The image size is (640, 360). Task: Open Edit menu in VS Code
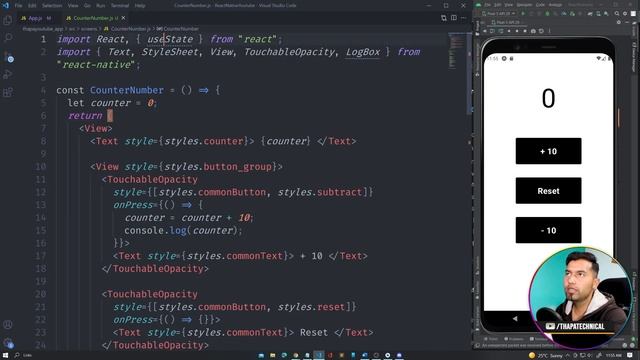[x=32, y=6]
